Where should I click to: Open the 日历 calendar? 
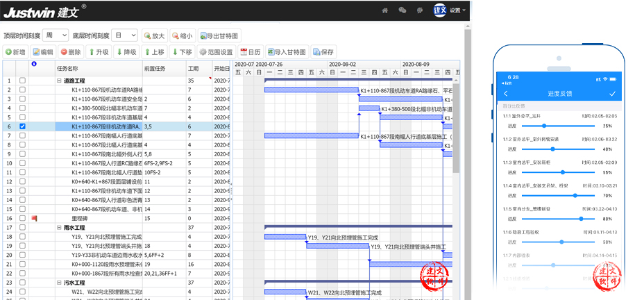pyautogui.click(x=251, y=52)
